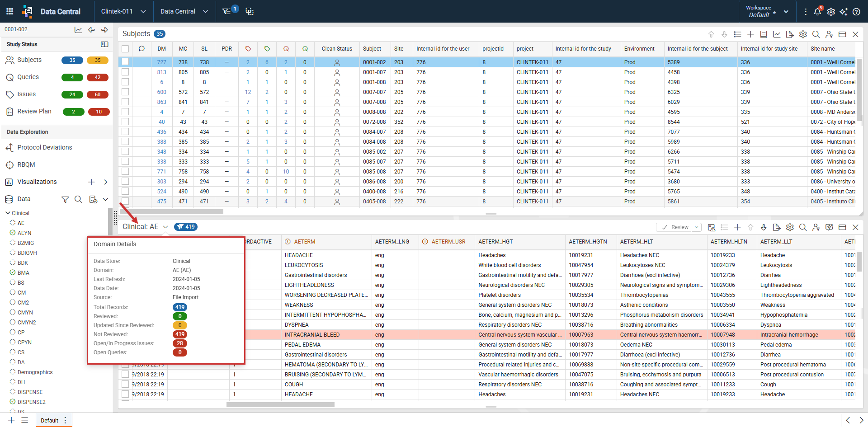Add a new workspace tab at bottom
This screenshot has width=868, height=427.
(11, 421)
